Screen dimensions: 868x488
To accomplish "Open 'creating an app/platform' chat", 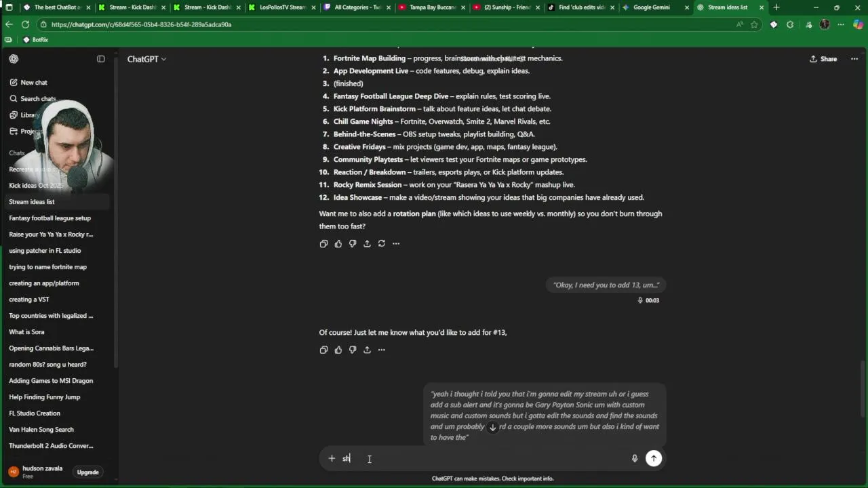I will 44,283.
